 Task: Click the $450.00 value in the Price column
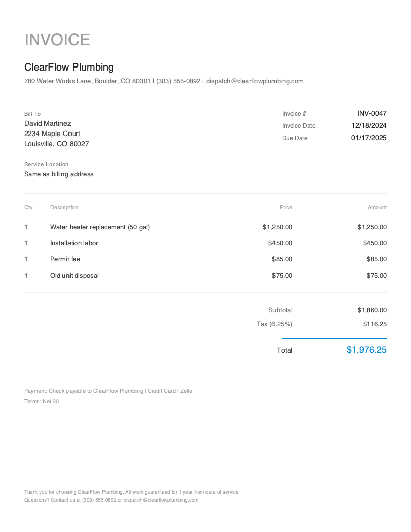pyautogui.click(x=280, y=243)
